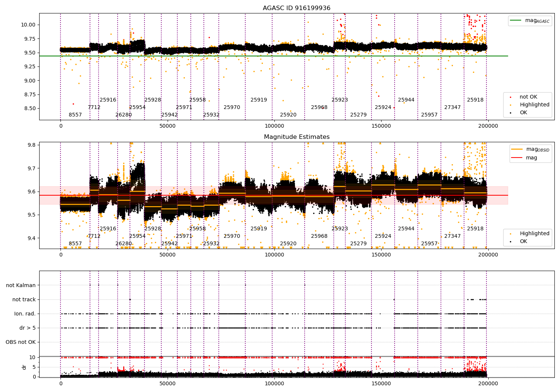The image size is (560, 392).
Task: Click OBSID 25970 label in top plot
Action: click(232, 108)
